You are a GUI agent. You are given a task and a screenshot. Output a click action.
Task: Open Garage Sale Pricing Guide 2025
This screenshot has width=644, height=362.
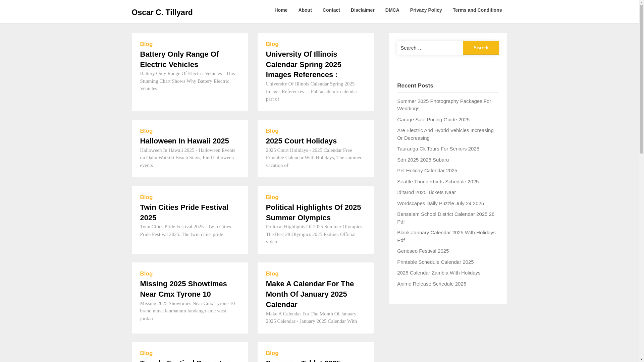tap(433, 120)
